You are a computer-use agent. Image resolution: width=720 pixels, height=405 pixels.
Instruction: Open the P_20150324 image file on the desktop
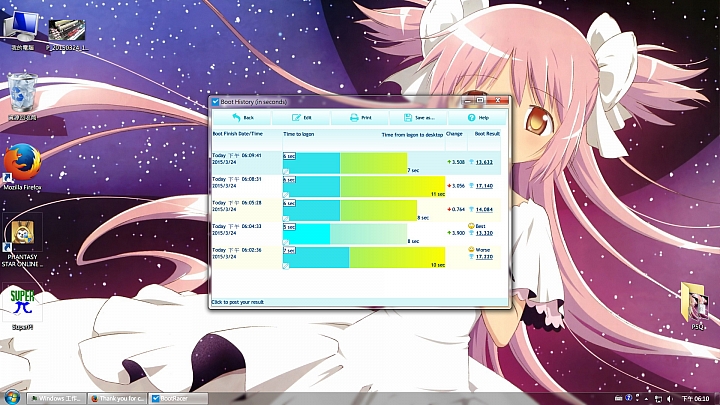pos(67,34)
